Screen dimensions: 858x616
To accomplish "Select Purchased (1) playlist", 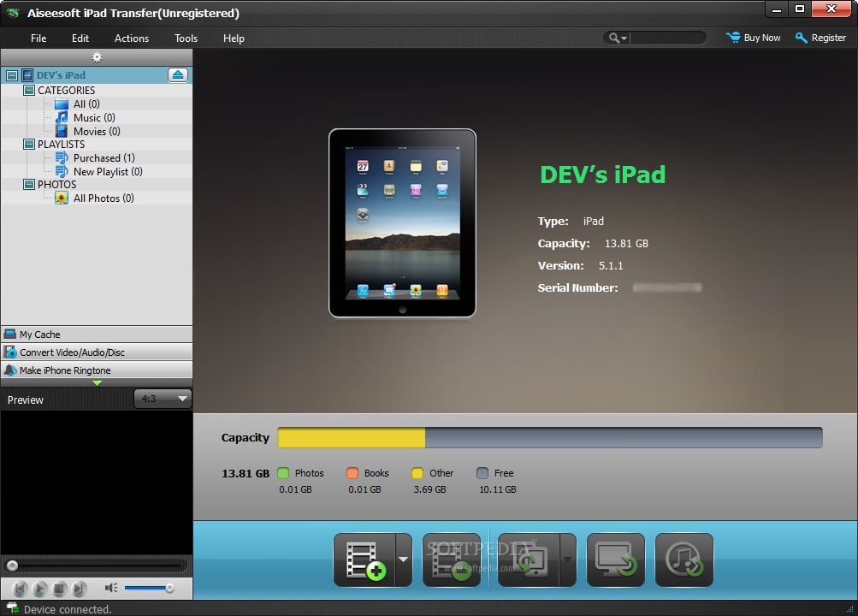I will (104, 158).
